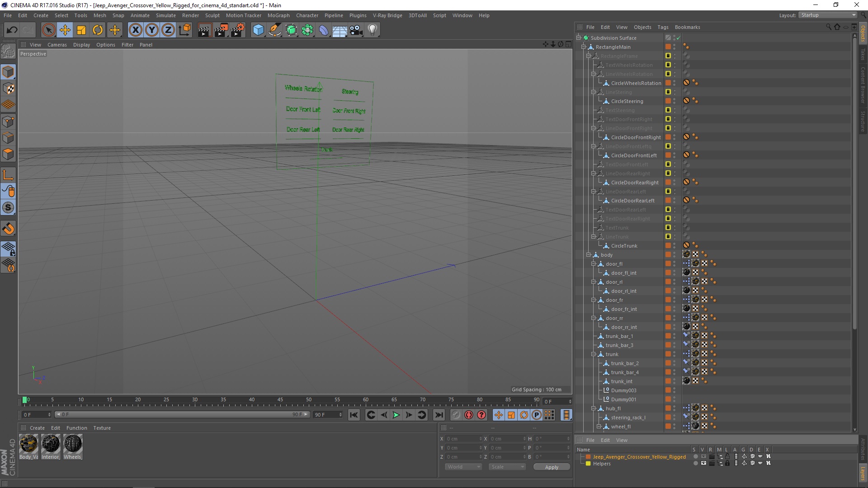Toggle Parameter keyframe P button
The height and width of the screenshot is (488, 868).
pos(537,415)
